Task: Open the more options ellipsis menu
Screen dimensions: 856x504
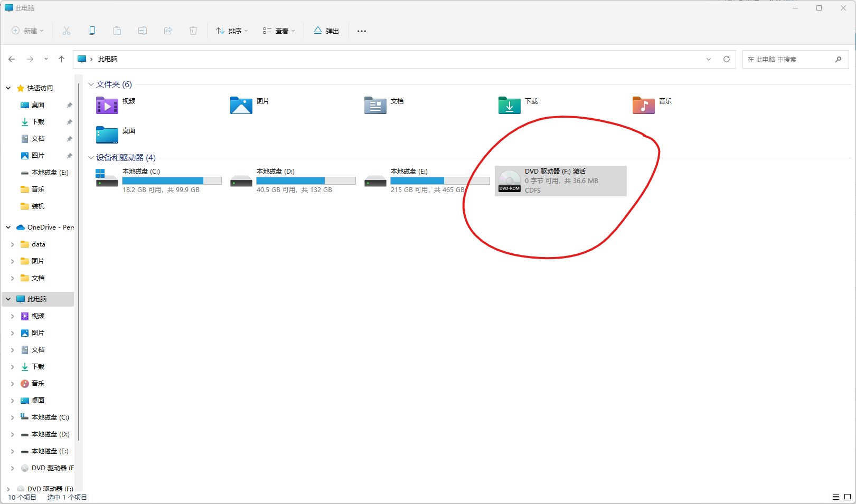Action: point(362,31)
